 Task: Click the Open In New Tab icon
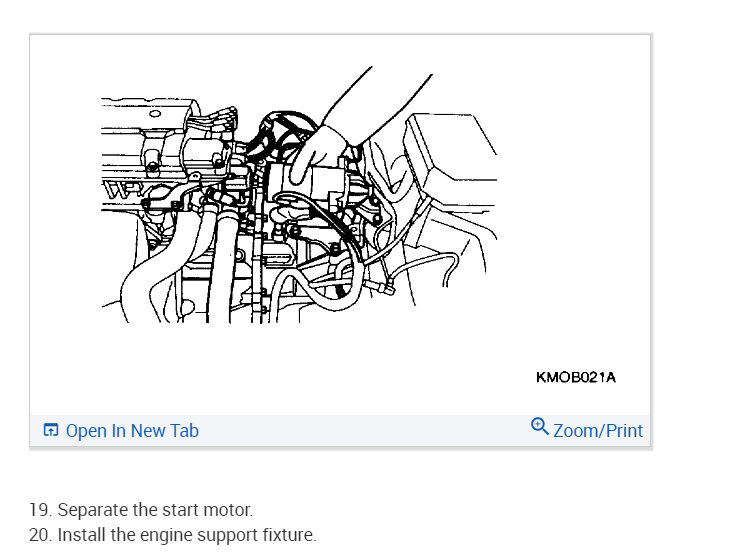50,430
